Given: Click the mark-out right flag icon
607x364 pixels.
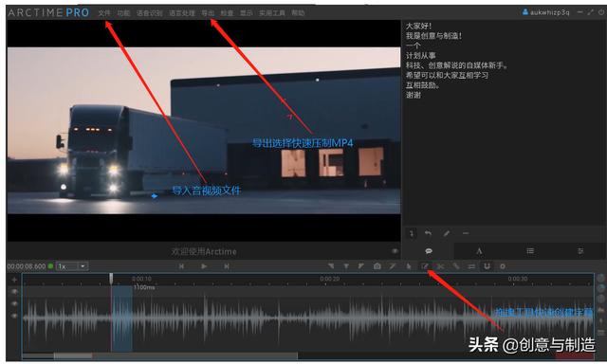Looking at the screenshot, I should [x=361, y=266].
